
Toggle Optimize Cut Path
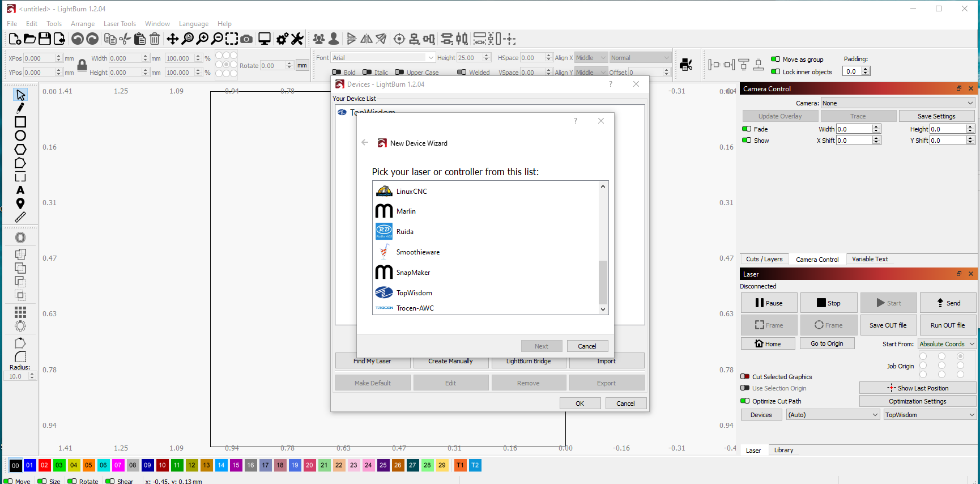[x=745, y=401]
